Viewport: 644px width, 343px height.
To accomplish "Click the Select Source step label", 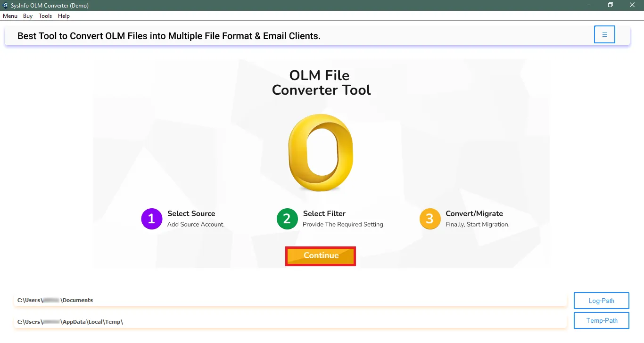I will pos(191,213).
